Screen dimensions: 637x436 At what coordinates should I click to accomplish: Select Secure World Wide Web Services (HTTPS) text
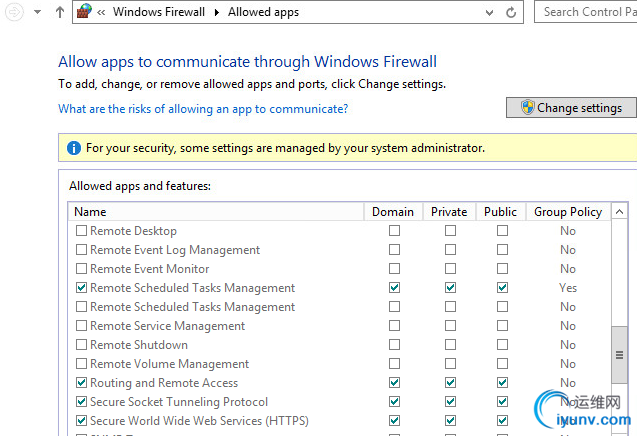199,421
